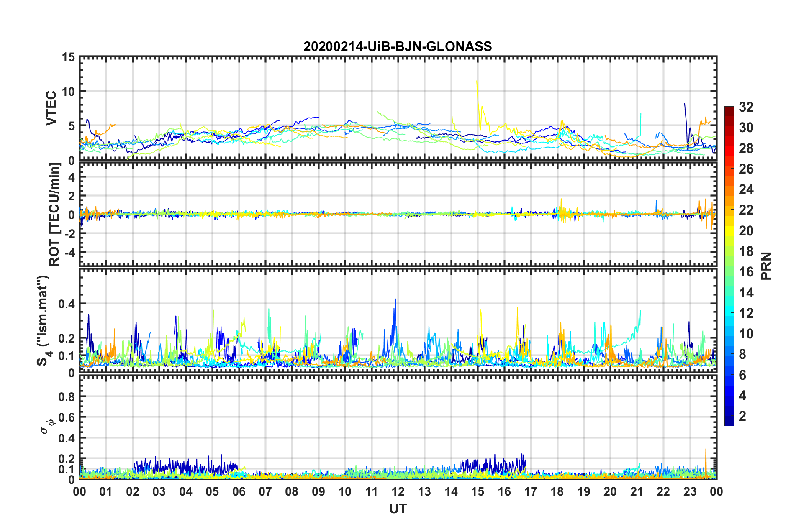Click the sigma phi tick label 0.8

pyautogui.click(x=67, y=396)
